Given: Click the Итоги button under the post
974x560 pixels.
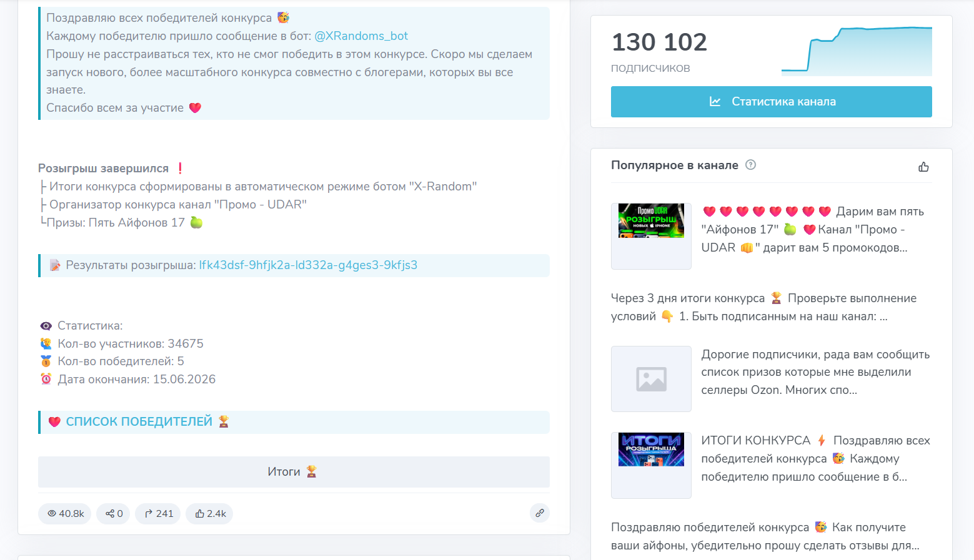Looking at the screenshot, I should (x=294, y=472).
